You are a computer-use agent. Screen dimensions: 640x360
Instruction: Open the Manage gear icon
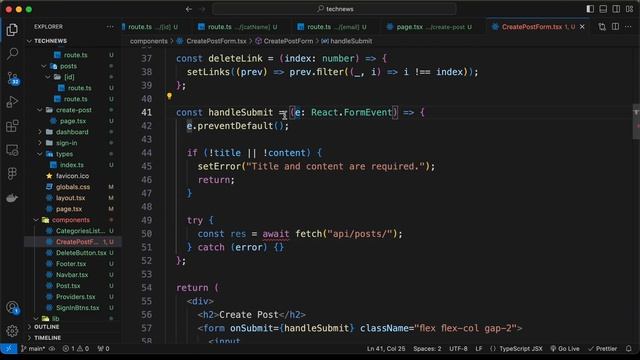pos(12,331)
